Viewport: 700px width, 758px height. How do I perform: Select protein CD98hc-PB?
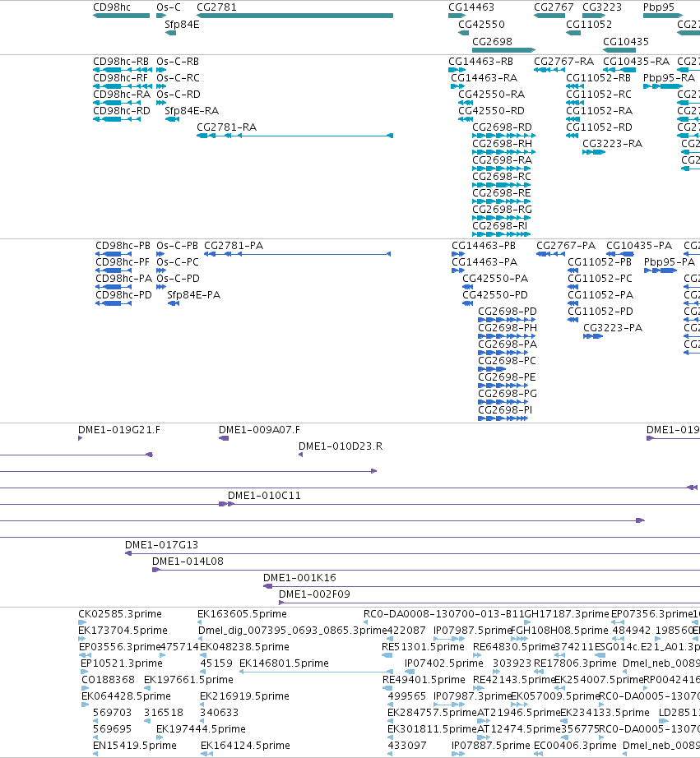pos(114,254)
